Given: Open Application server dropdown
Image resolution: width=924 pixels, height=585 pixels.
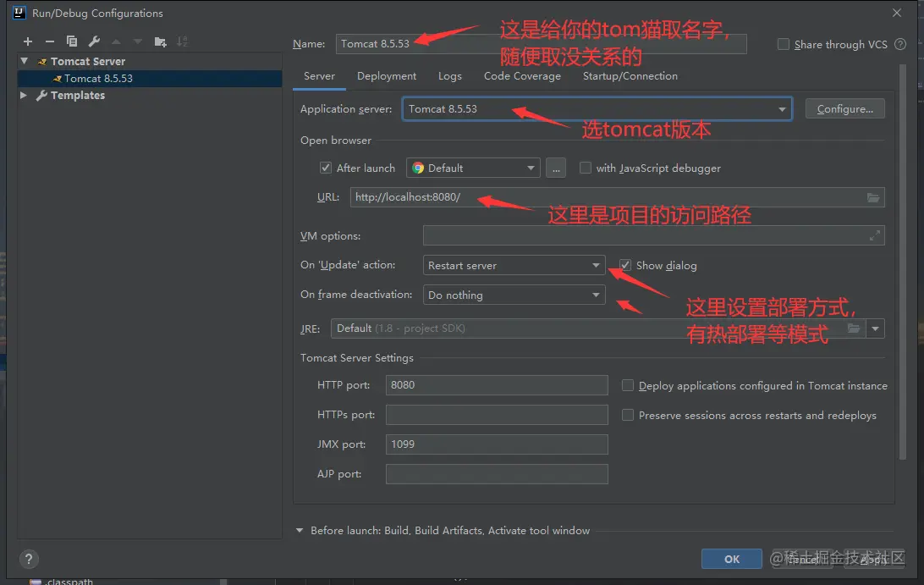Looking at the screenshot, I should tap(597, 109).
